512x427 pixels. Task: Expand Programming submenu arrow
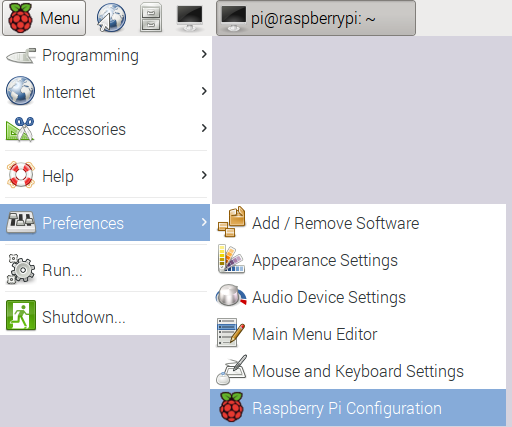pyautogui.click(x=204, y=54)
